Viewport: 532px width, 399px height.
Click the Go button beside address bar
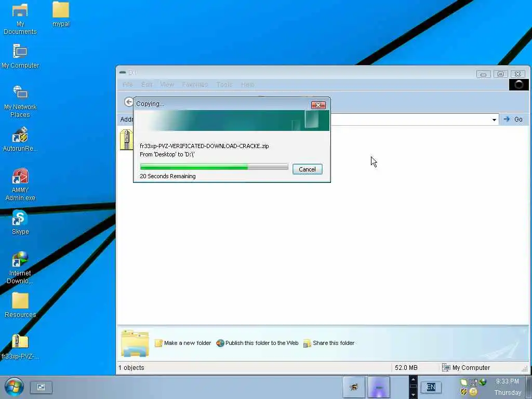click(513, 119)
